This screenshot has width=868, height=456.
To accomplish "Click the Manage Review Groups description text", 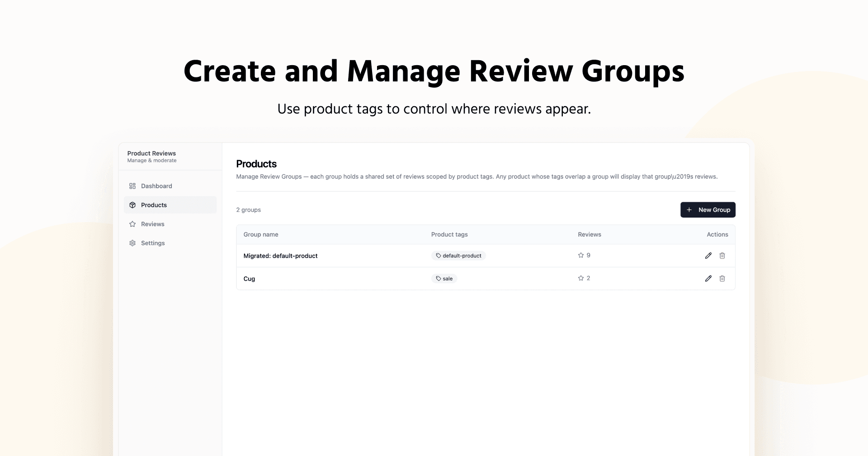I will pos(477,176).
